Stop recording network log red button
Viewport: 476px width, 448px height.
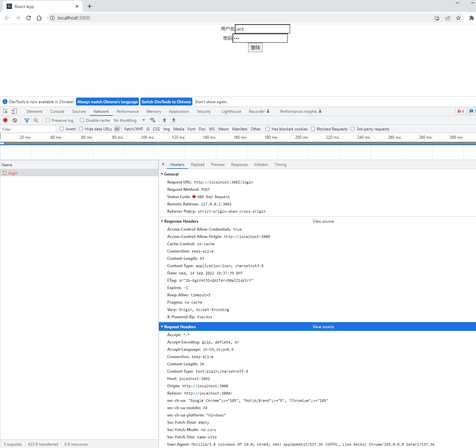click(x=5, y=120)
